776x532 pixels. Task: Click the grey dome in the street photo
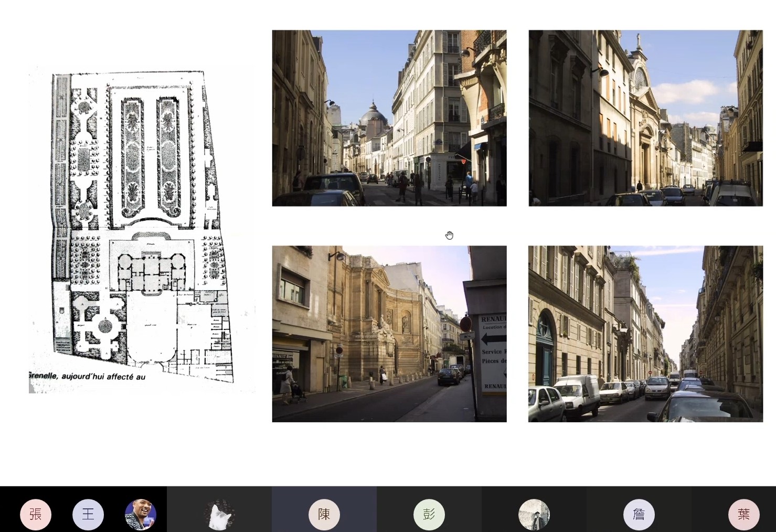pyautogui.click(x=373, y=114)
